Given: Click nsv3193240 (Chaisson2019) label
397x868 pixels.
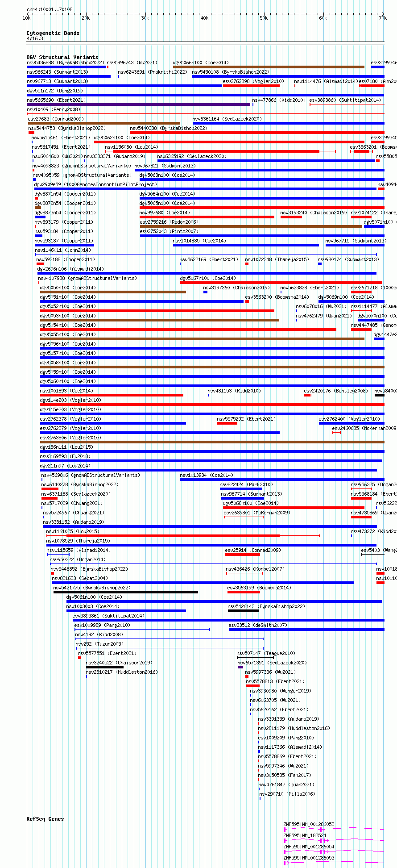Looking at the screenshot, I should tap(314, 213).
